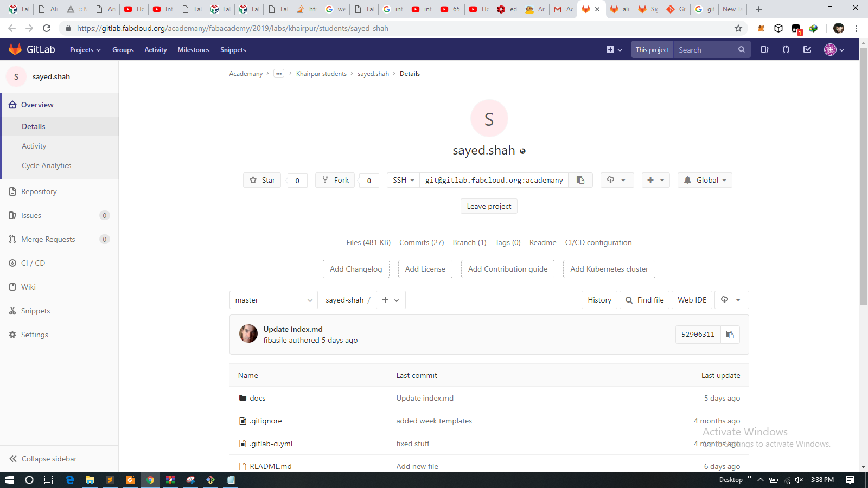Screen dimensions: 868x488
Task: Open Merge requests icon in top navbar
Action: (x=786, y=49)
